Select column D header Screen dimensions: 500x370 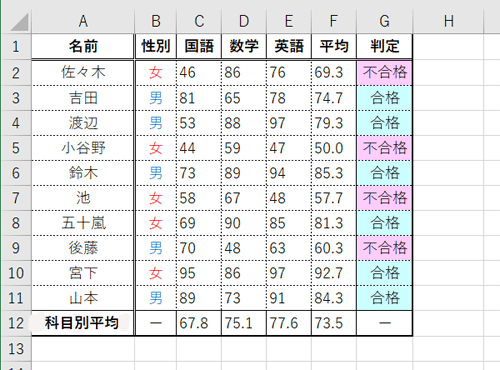pyautogui.click(x=244, y=22)
